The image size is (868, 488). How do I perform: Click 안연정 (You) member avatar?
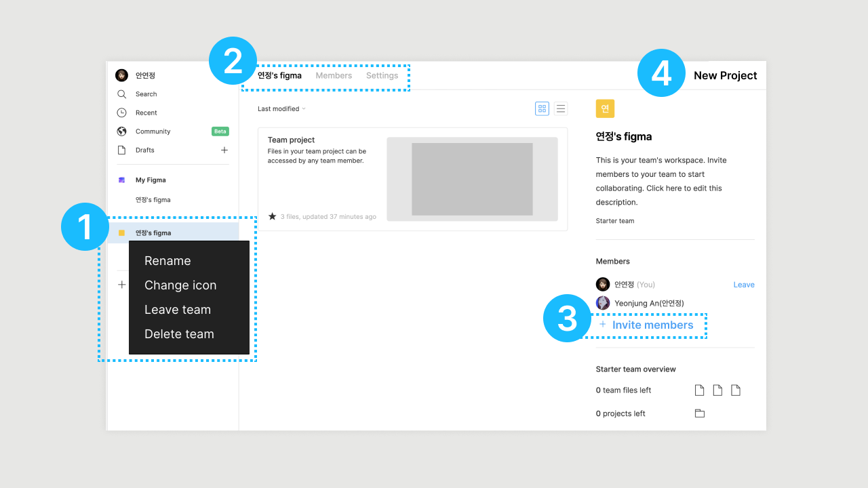603,284
